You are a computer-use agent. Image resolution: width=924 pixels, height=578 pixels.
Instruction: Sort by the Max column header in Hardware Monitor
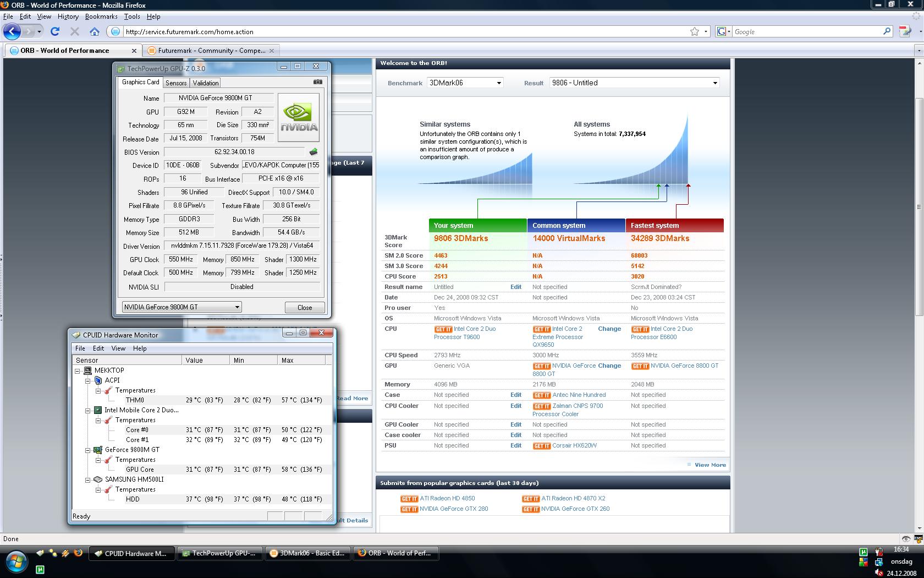tap(301, 360)
